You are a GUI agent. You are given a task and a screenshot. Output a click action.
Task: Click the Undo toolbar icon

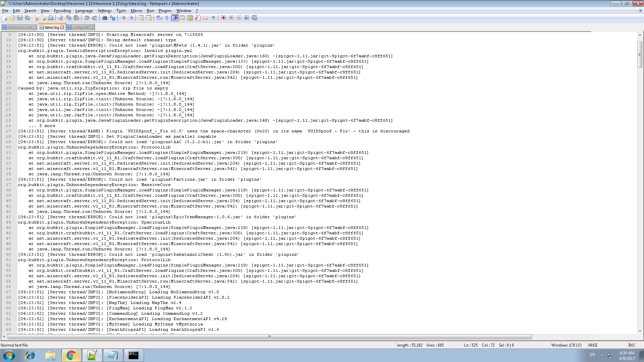coord(87,18)
